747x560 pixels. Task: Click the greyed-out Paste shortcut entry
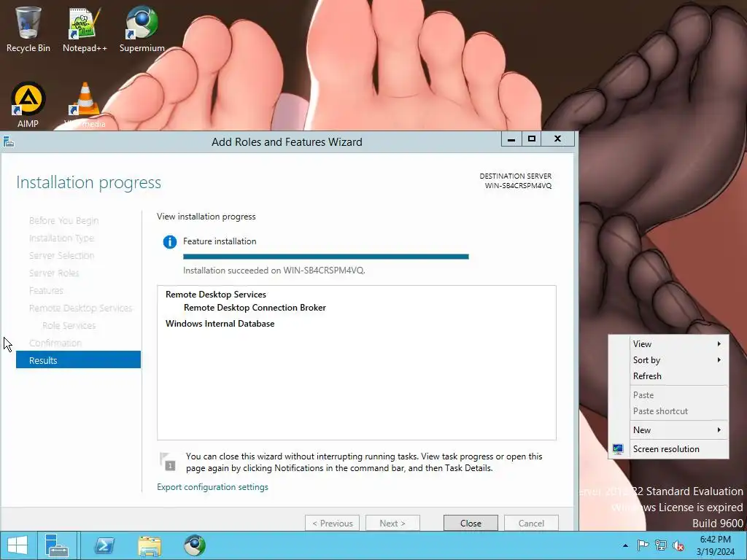point(668,411)
